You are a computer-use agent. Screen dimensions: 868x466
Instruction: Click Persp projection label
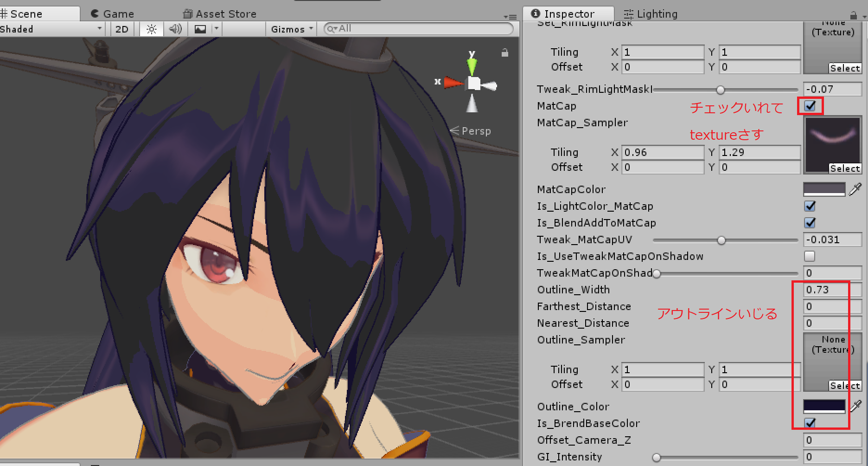[x=476, y=131]
